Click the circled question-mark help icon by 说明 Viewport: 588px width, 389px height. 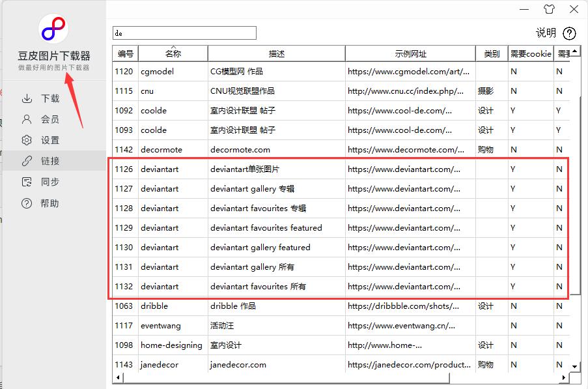click(x=569, y=33)
